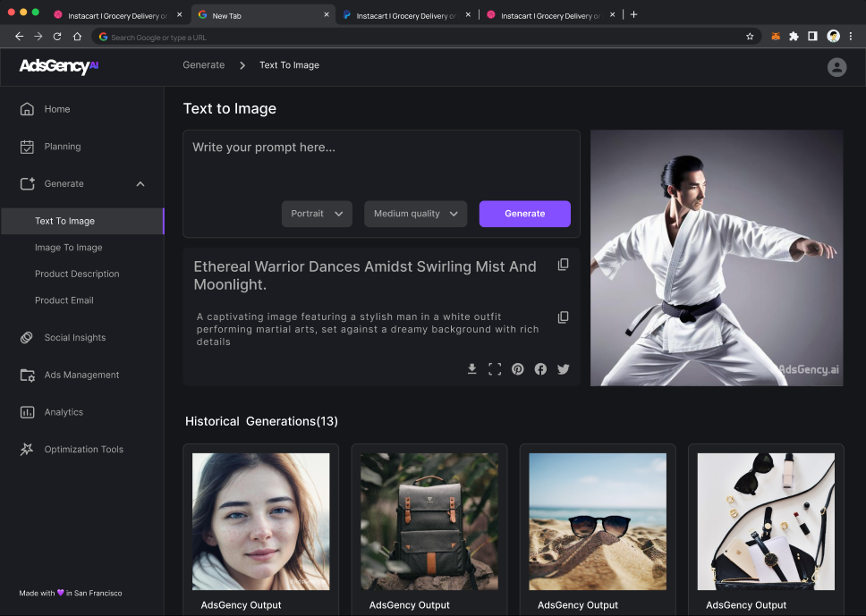The height and width of the screenshot is (616, 866).
Task: Open the user profile avatar
Action: pos(836,67)
